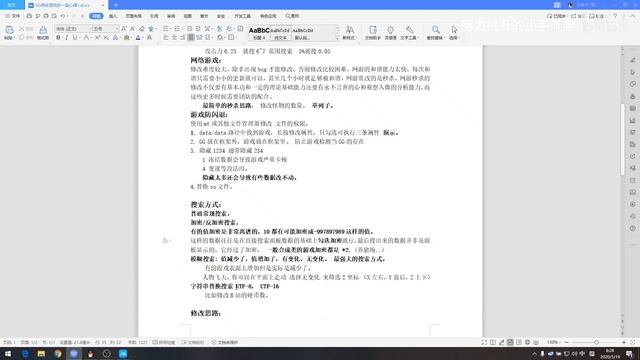Open Find and Replace
The height and width of the screenshot is (360, 640).
pos(436,33)
